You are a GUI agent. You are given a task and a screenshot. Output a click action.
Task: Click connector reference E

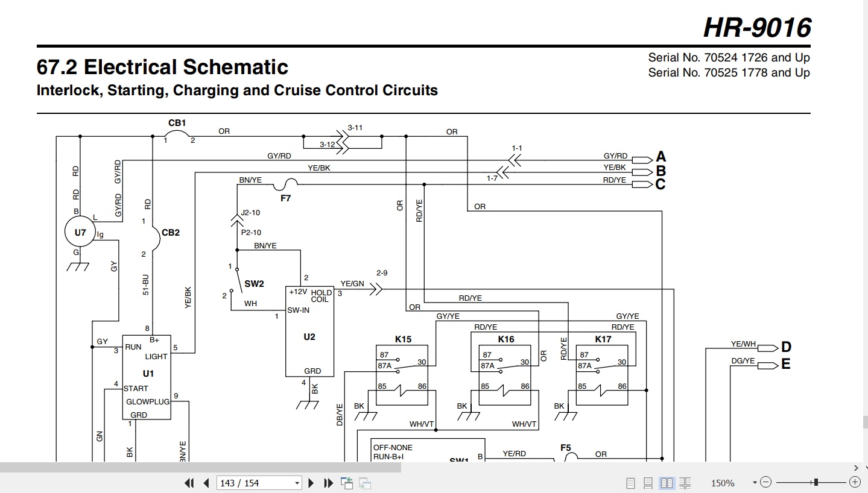point(786,364)
